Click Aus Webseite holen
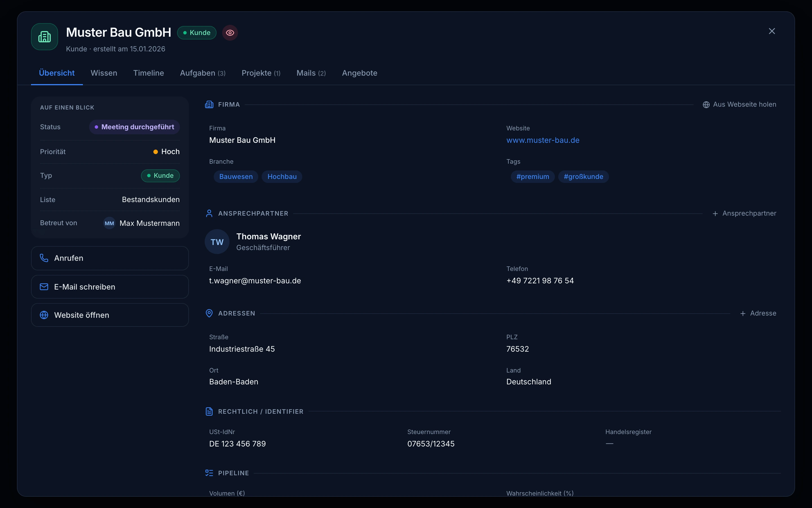This screenshot has width=812, height=508. click(740, 104)
